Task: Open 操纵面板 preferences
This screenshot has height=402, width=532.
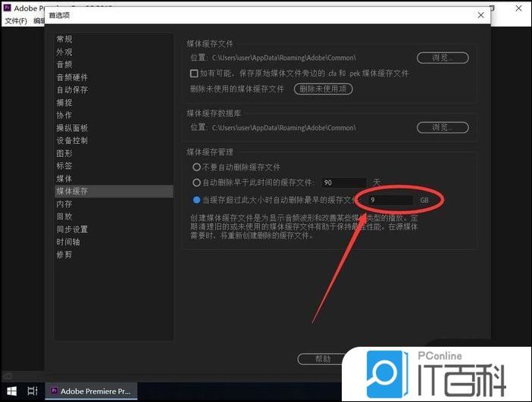Action: click(72, 128)
